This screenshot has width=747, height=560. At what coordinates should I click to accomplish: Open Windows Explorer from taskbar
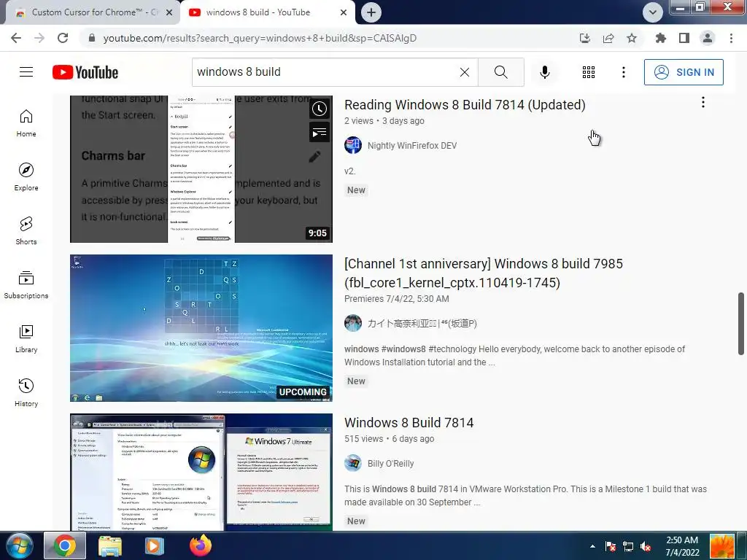point(110,545)
